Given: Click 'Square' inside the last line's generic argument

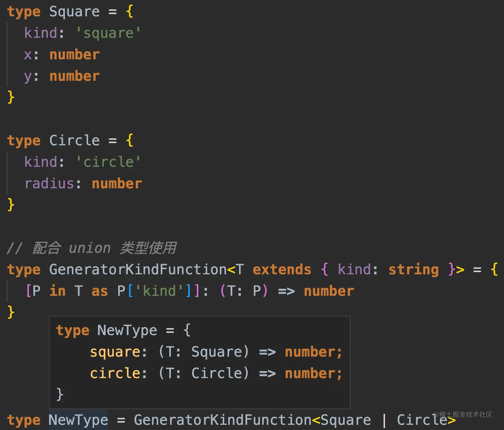Looking at the screenshot, I should coord(346,420).
